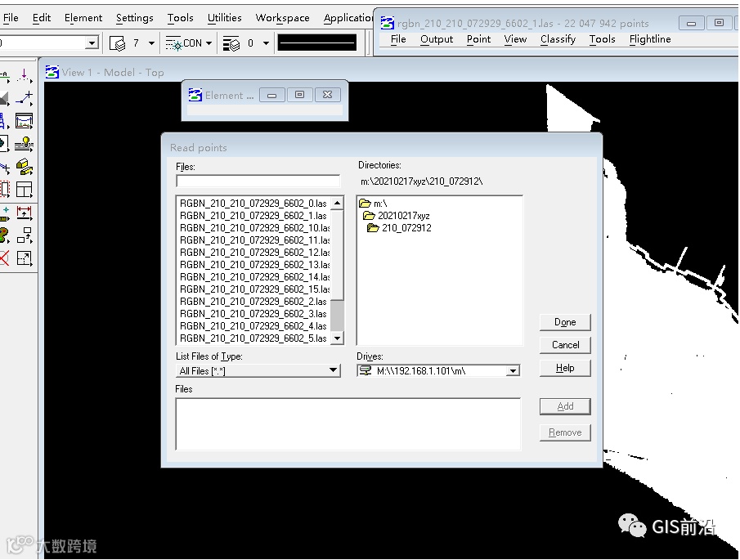
Task: Click the line style icon beside CON
Action: click(x=173, y=43)
